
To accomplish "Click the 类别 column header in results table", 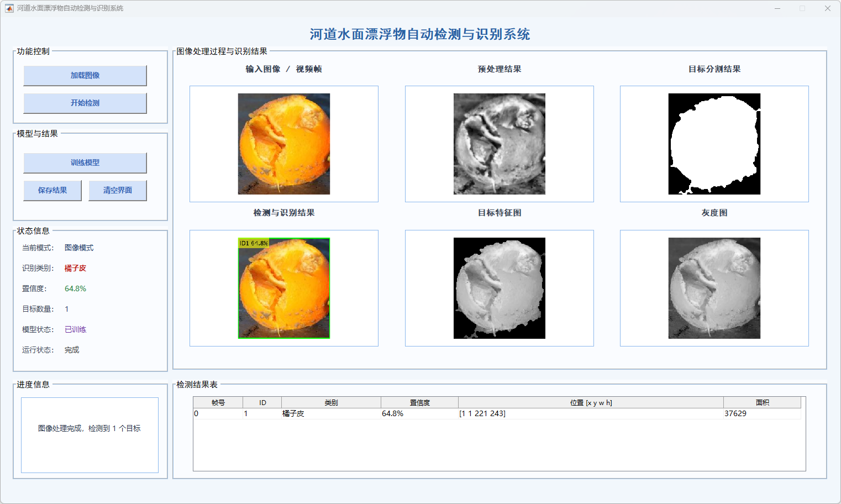I will (x=331, y=402).
